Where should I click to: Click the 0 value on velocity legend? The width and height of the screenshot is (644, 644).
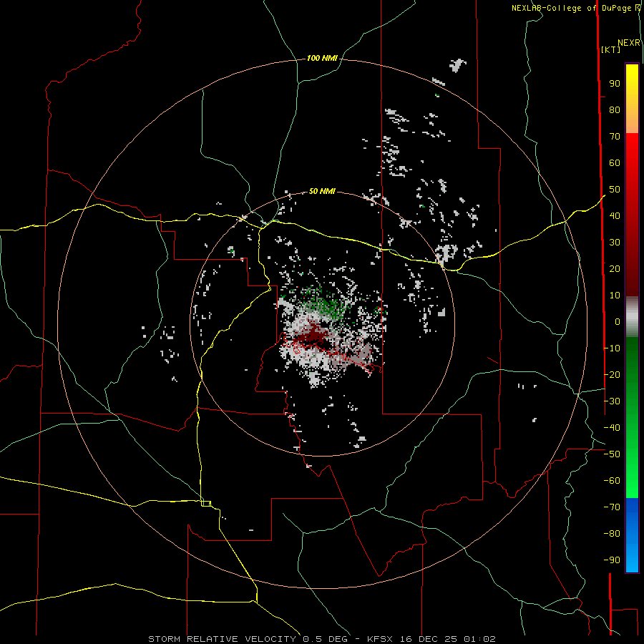tap(618, 322)
